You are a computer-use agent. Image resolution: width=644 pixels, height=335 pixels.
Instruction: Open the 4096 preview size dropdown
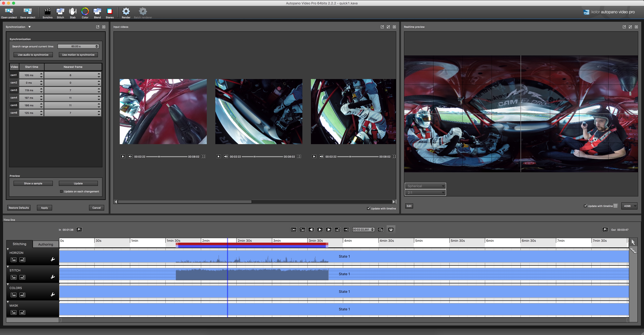pos(629,206)
